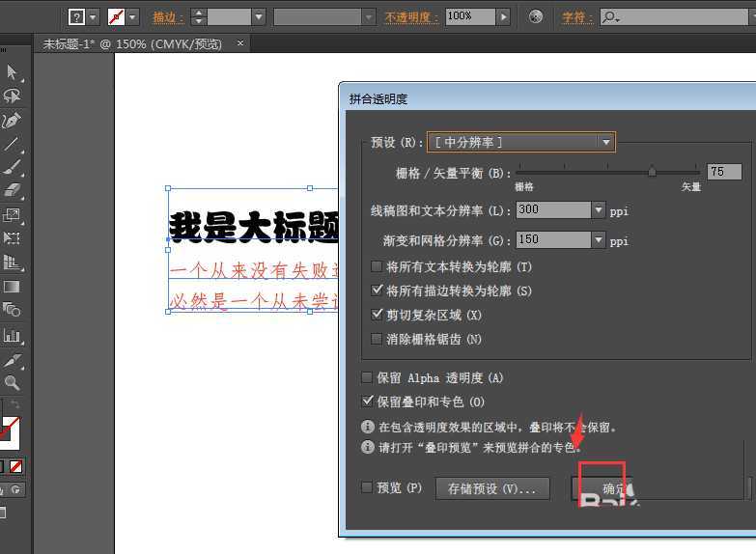The image size is (756, 554).
Task: Click the 栅格/矢量平衡 slider handle
Action: pos(652,172)
